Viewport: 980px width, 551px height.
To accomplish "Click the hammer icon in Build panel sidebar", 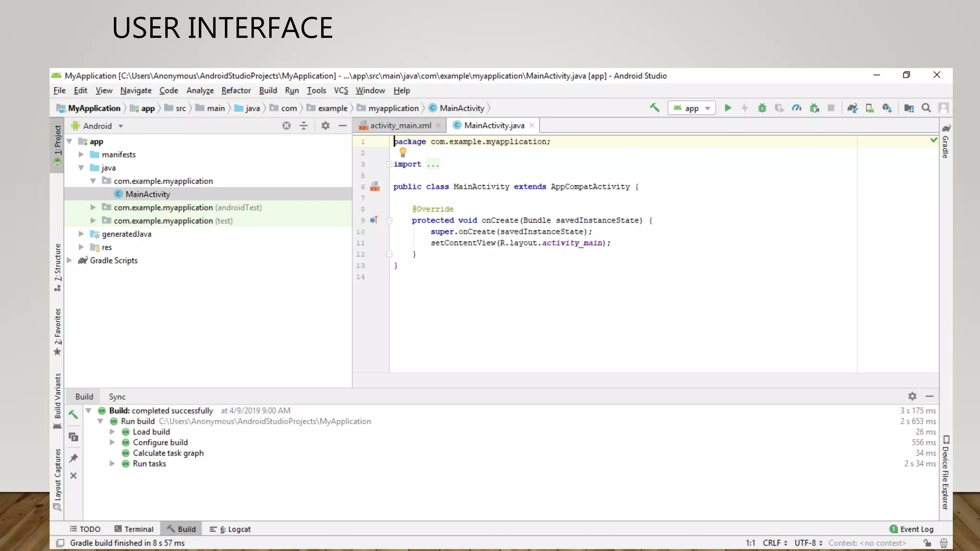I will pyautogui.click(x=73, y=415).
